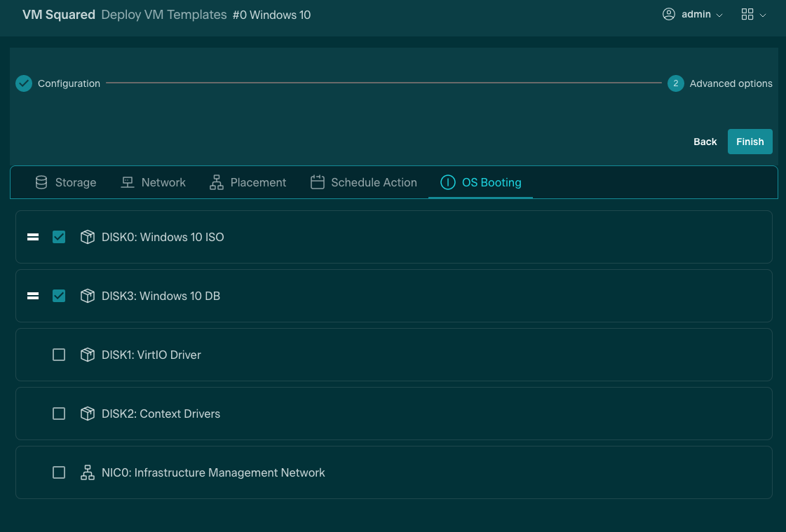Go Back to the previous step
786x532 pixels.
coord(705,142)
